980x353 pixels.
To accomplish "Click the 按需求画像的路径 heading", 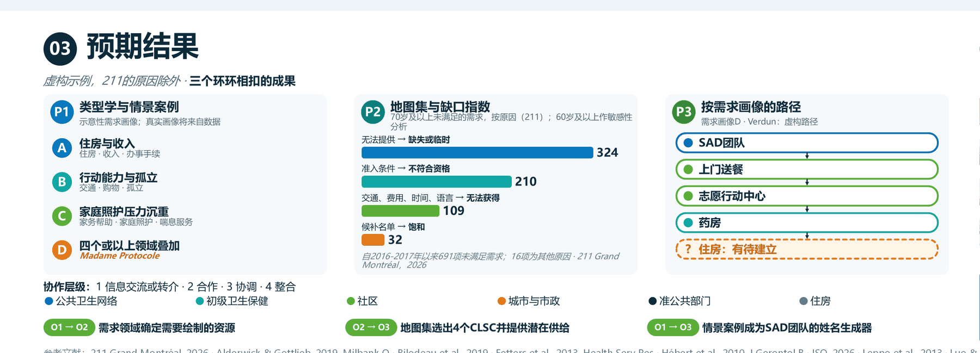I will pyautogui.click(x=751, y=107).
